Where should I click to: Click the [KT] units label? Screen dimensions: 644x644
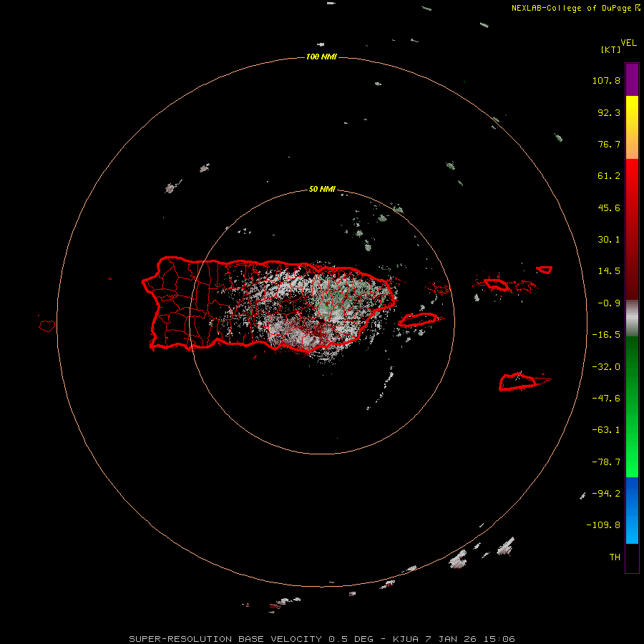click(611, 49)
